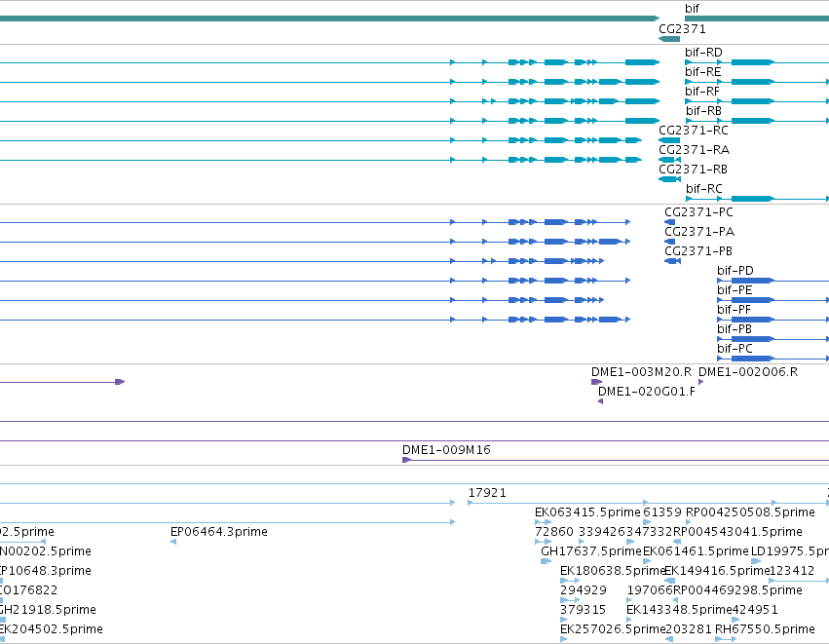
Task: Select EST GH17637.5prime
Action: click(x=591, y=551)
